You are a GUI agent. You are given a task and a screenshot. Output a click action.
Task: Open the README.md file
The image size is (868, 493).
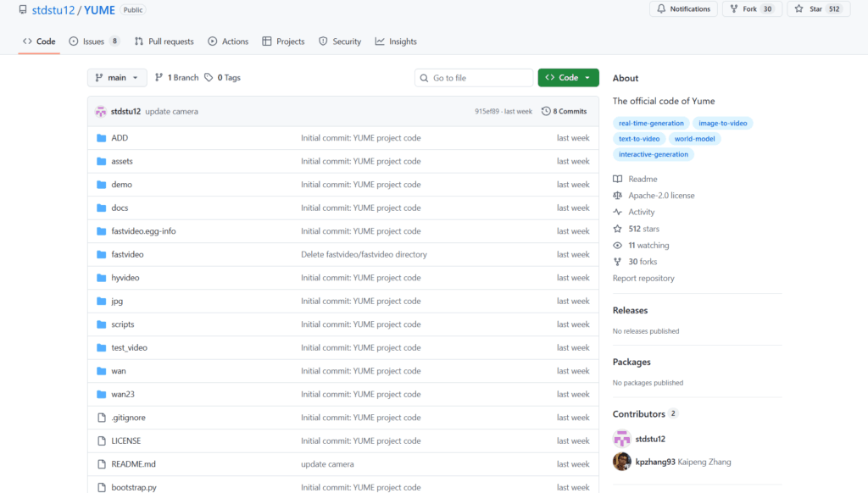tap(133, 464)
